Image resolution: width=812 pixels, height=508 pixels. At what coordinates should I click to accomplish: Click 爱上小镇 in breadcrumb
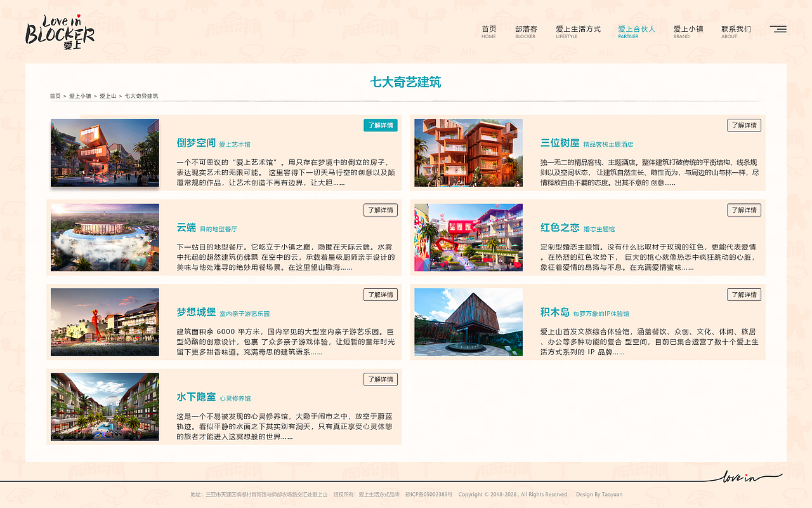tap(80, 97)
